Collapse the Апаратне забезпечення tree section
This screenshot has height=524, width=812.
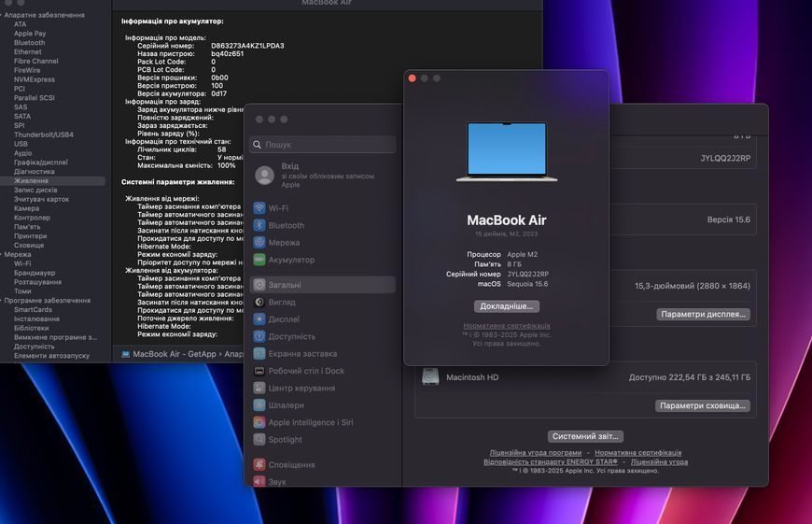click(x=2, y=15)
